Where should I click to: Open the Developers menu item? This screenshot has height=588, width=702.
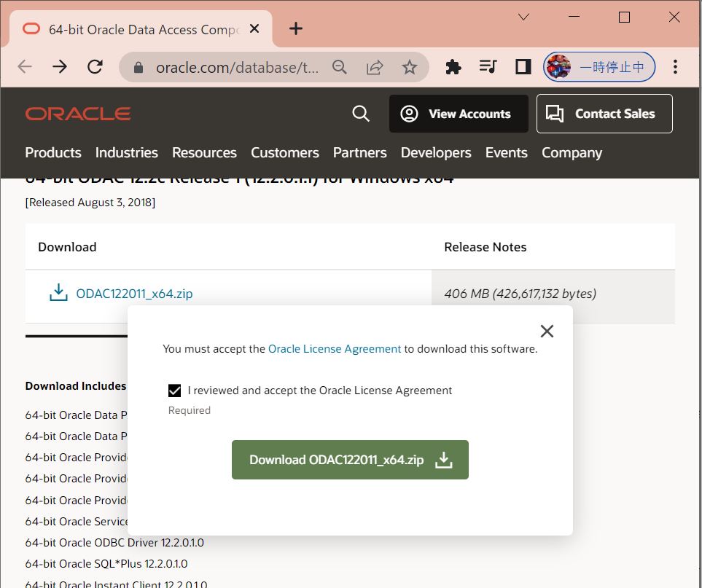click(x=436, y=152)
